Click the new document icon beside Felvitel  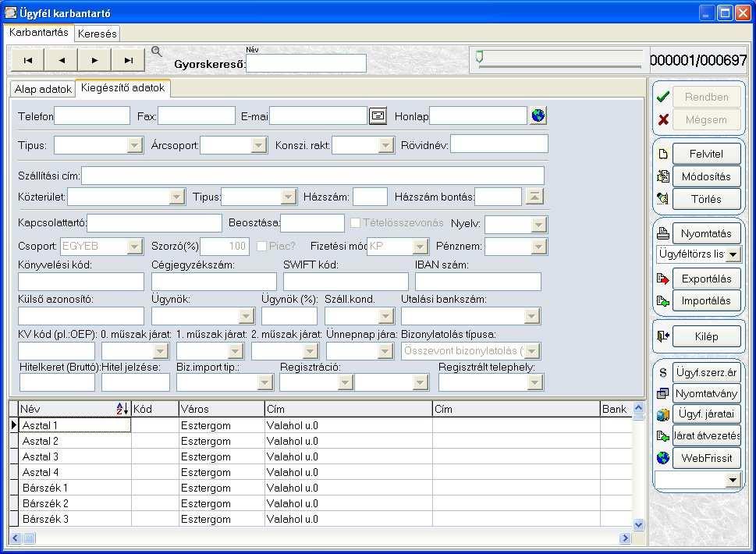click(663, 154)
